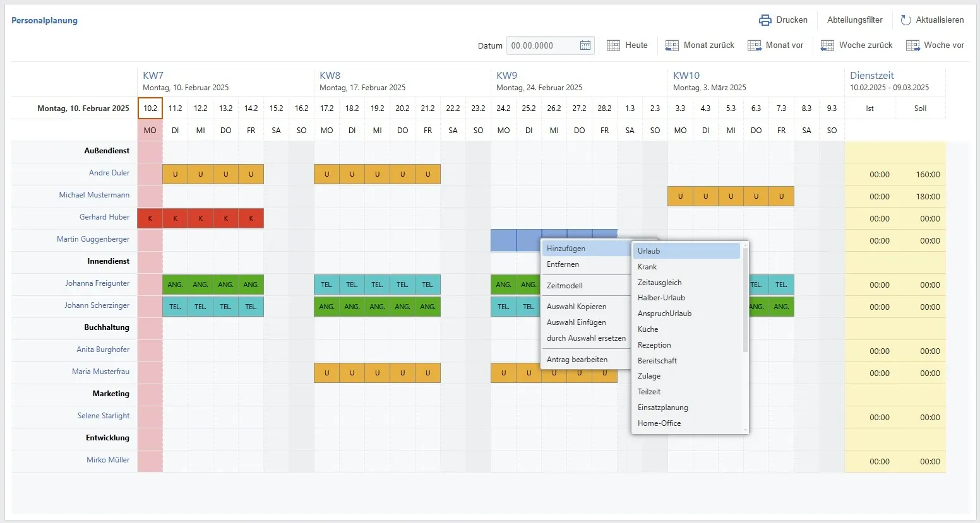Select Krank in the submenu

pos(686,267)
